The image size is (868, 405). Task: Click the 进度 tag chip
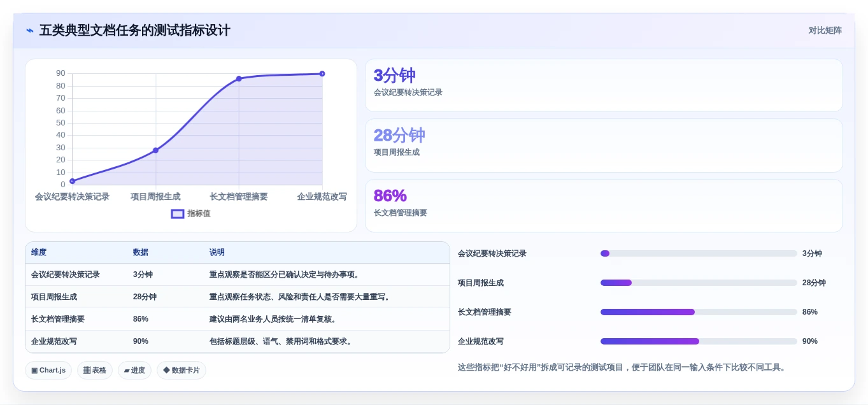134,371
